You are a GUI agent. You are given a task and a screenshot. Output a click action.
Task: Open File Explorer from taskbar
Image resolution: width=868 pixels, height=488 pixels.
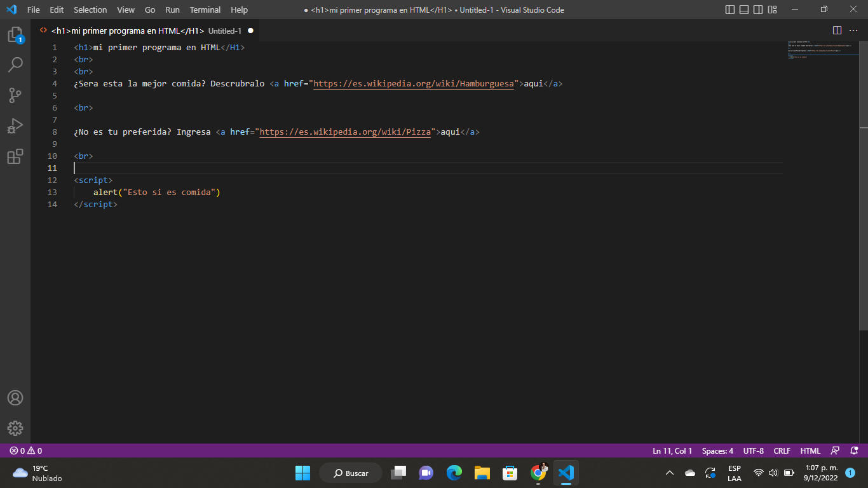tap(482, 473)
